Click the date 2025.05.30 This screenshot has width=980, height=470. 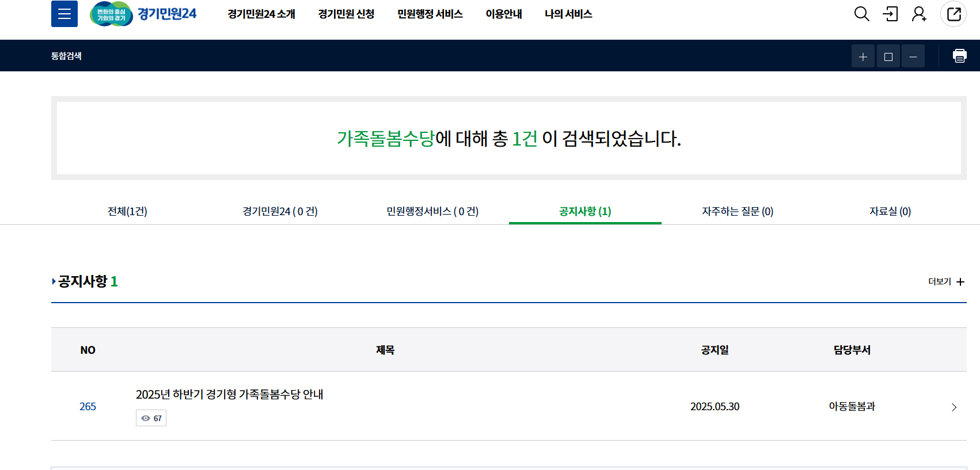point(715,406)
